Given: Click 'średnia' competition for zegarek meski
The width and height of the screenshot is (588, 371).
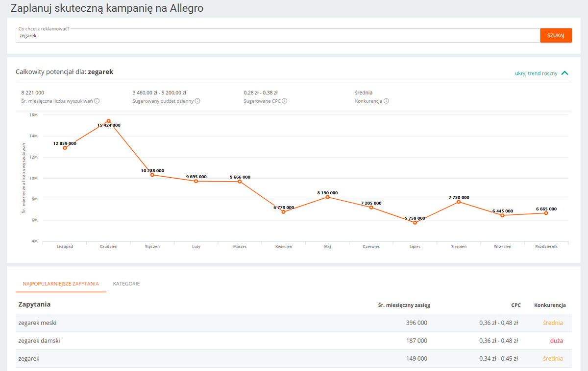Looking at the screenshot, I should tap(553, 323).
